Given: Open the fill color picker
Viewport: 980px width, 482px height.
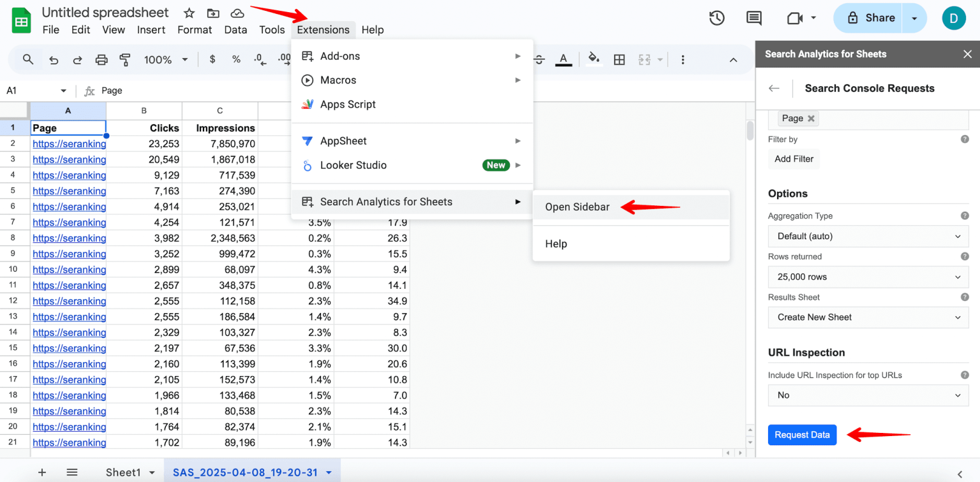Looking at the screenshot, I should coord(593,59).
